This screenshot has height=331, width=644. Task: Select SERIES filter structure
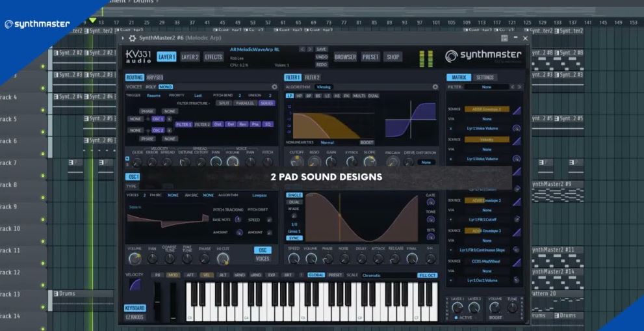(x=266, y=103)
